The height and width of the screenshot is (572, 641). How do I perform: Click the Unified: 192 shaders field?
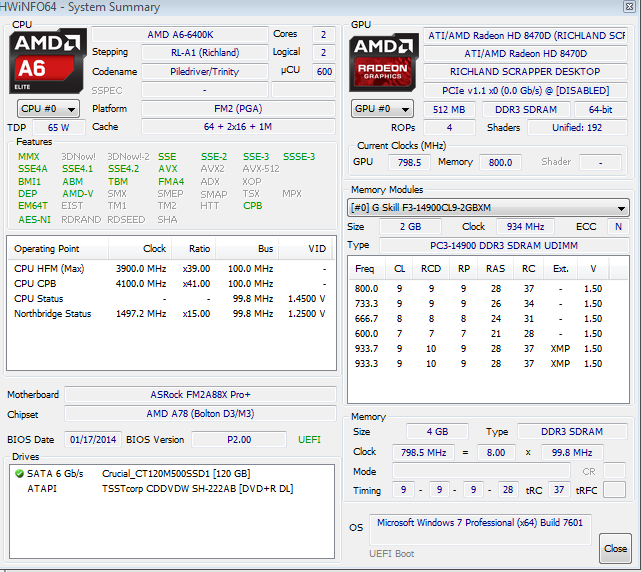tap(577, 128)
